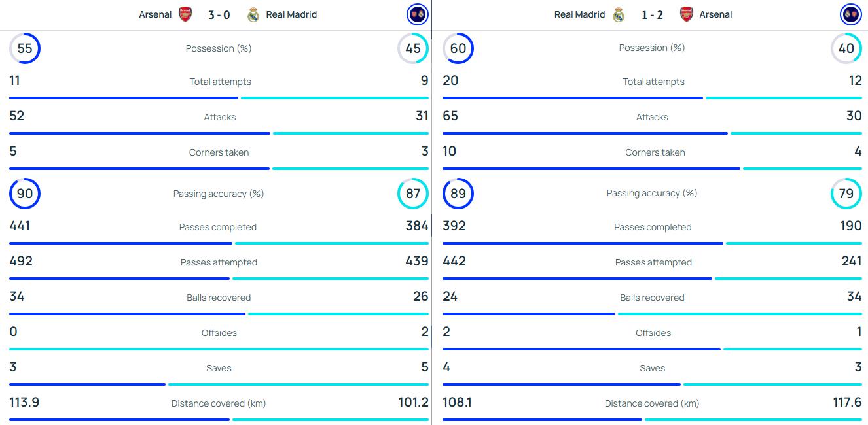
Task: Open the round dark-blue badge in the 1-2 match header
Action: (x=850, y=14)
